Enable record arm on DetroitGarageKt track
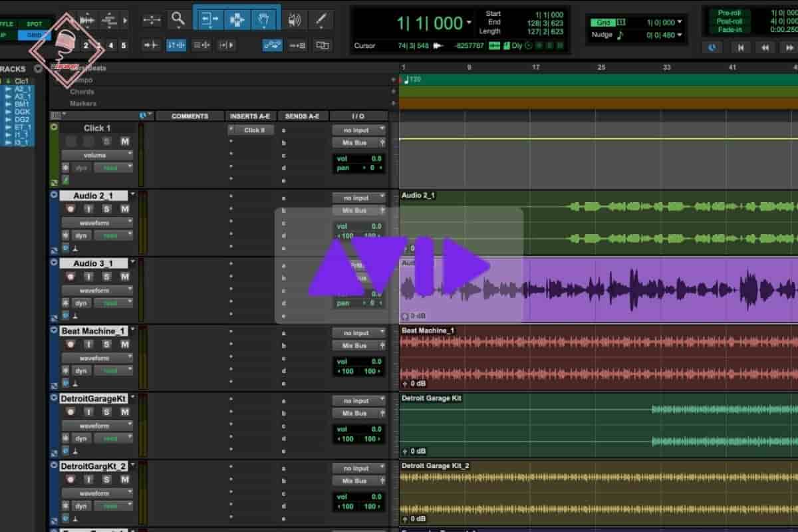The height and width of the screenshot is (532, 798). 70,411
